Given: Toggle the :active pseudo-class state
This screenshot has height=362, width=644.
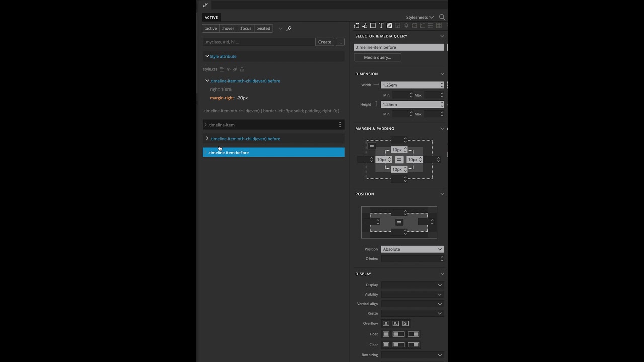Looking at the screenshot, I should coord(211,29).
